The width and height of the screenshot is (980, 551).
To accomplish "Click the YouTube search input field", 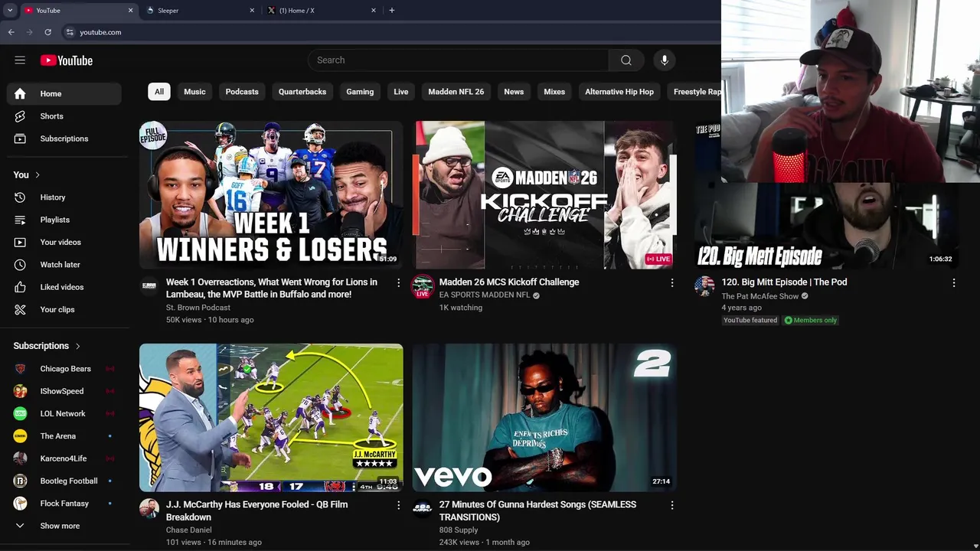I will [458, 60].
